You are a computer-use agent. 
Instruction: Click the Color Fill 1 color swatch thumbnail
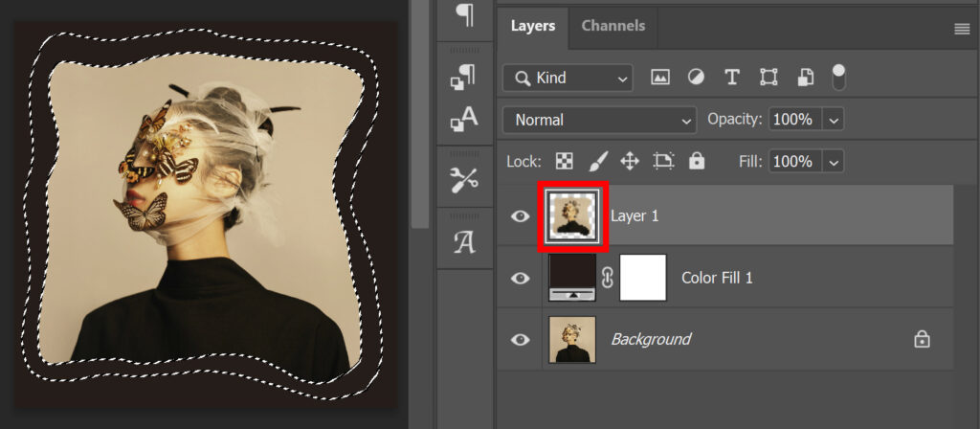[x=572, y=278]
